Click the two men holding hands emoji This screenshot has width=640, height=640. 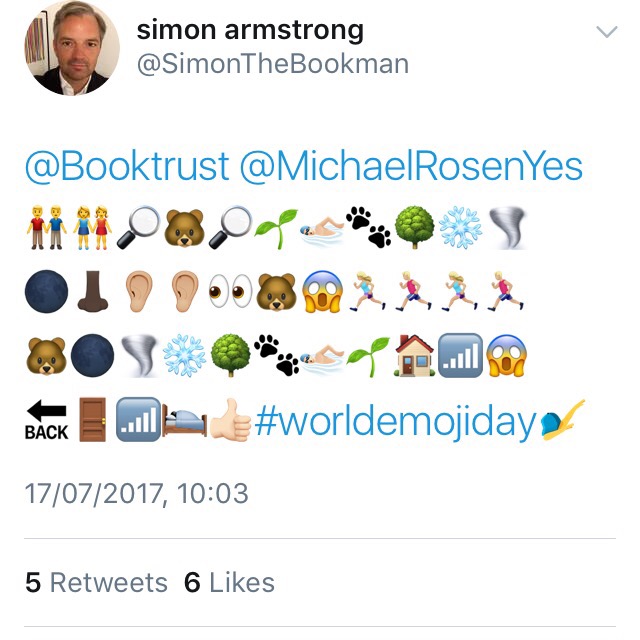click(x=46, y=227)
